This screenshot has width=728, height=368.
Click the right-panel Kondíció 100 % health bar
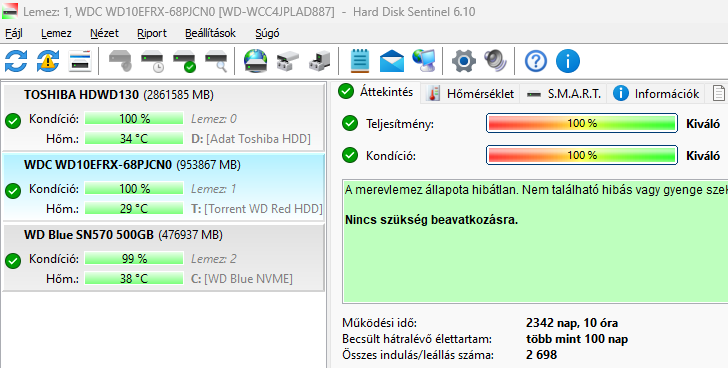coord(582,155)
